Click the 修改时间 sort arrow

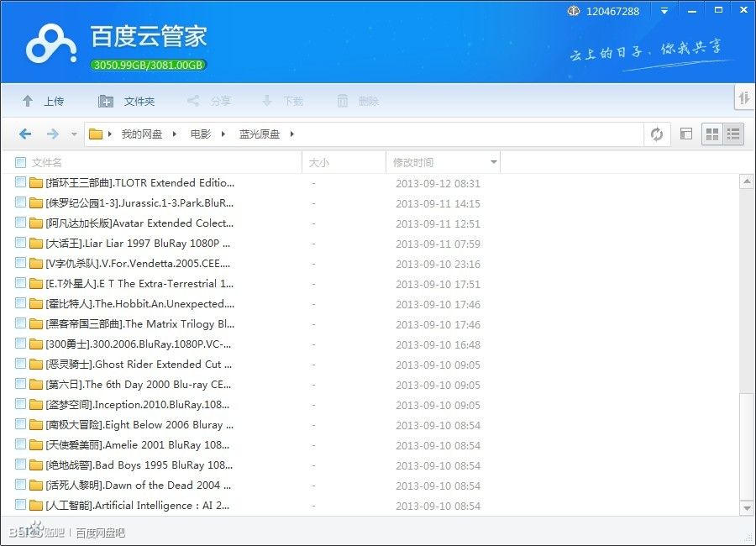point(493,162)
